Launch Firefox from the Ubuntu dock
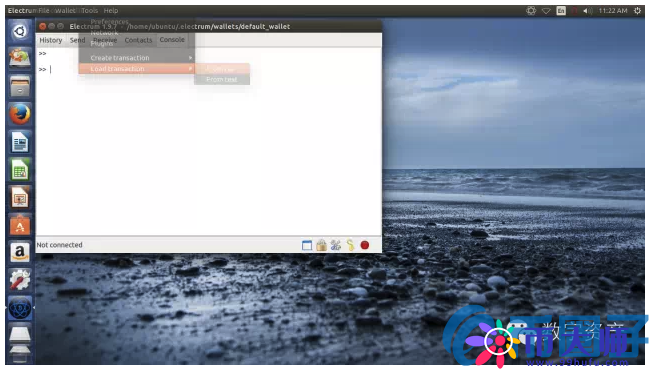This screenshot has height=369, width=652. coord(20,114)
